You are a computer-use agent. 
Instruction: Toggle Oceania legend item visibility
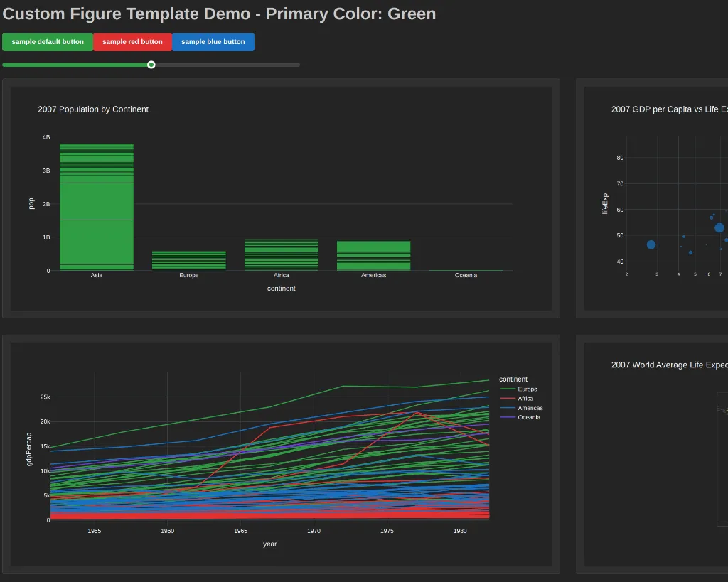[x=528, y=417]
